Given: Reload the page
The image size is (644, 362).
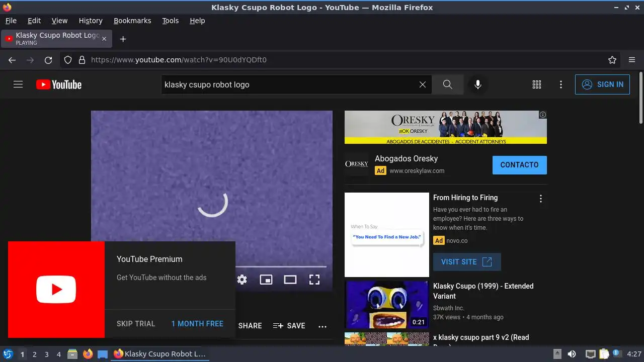Looking at the screenshot, I should [48, 60].
